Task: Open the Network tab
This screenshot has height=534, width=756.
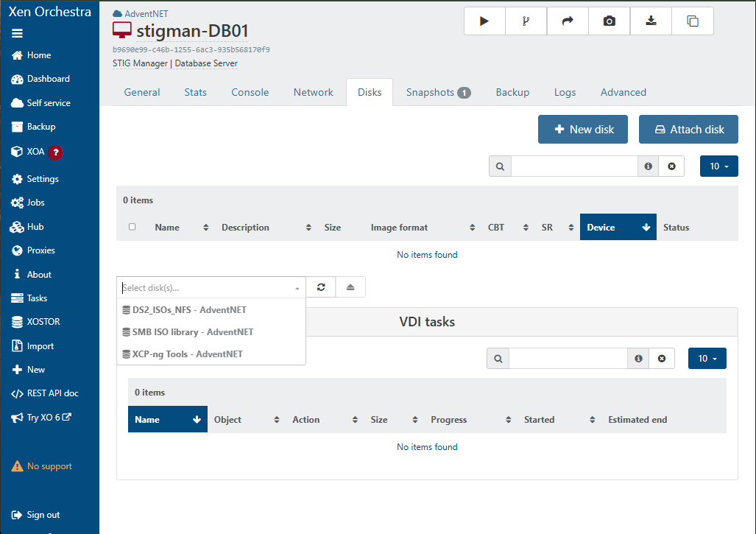Action: click(x=313, y=92)
